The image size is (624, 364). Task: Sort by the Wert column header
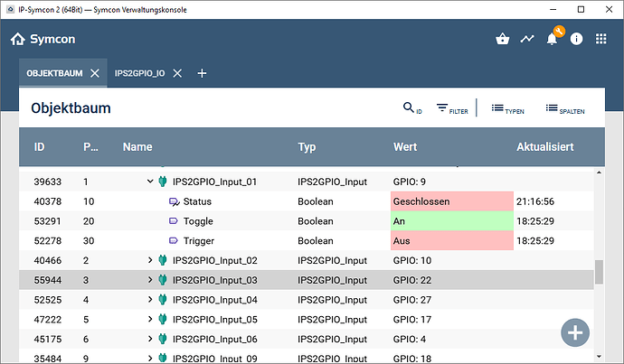[x=405, y=147]
